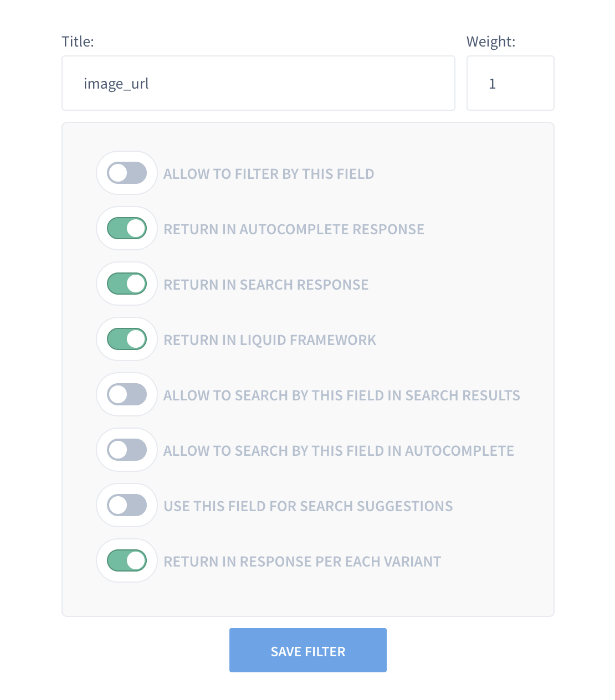Turn on Use This Field for Search Suggestions

[x=127, y=505]
